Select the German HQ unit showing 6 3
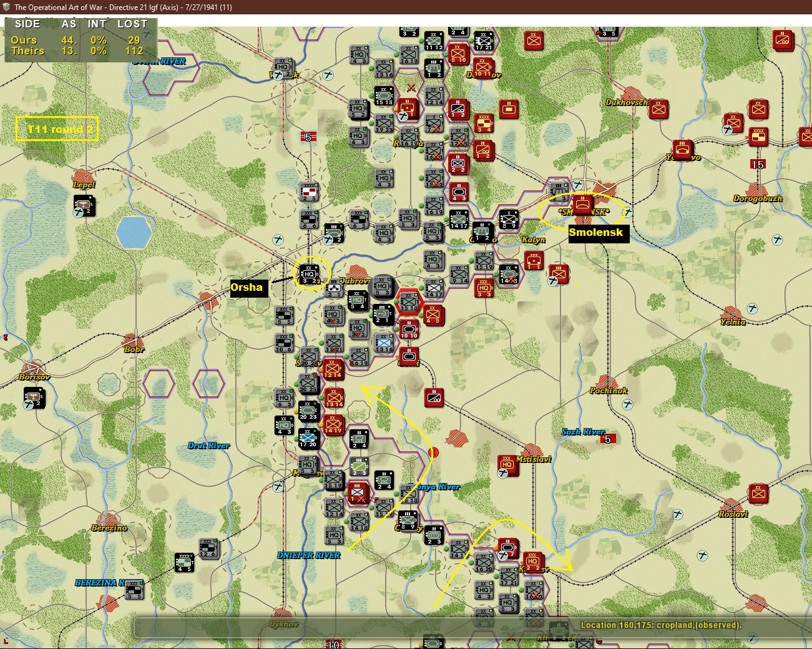Image resolution: width=812 pixels, height=649 pixels. tap(284, 398)
